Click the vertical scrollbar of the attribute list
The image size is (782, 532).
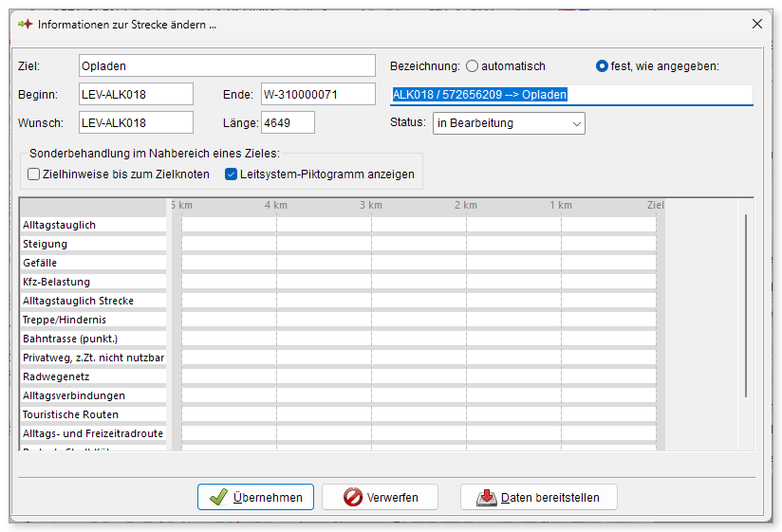click(x=746, y=306)
